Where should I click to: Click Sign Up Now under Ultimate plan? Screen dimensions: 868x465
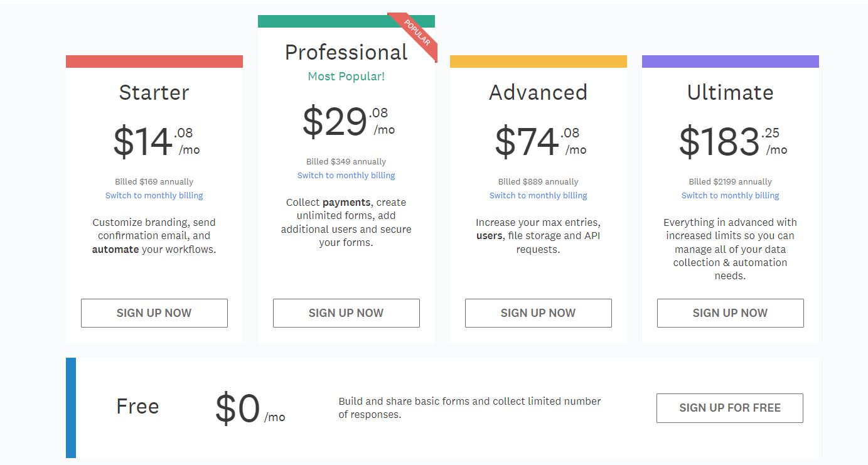(731, 313)
